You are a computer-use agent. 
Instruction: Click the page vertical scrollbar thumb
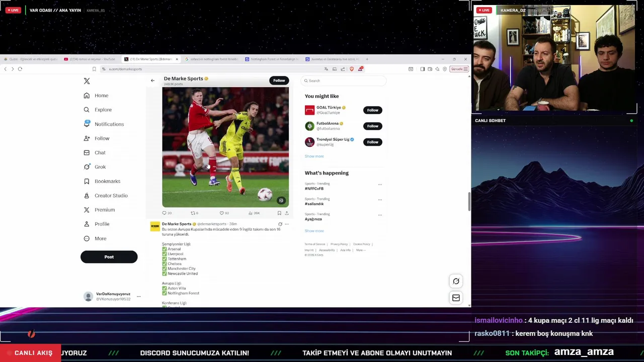(469, 202)
